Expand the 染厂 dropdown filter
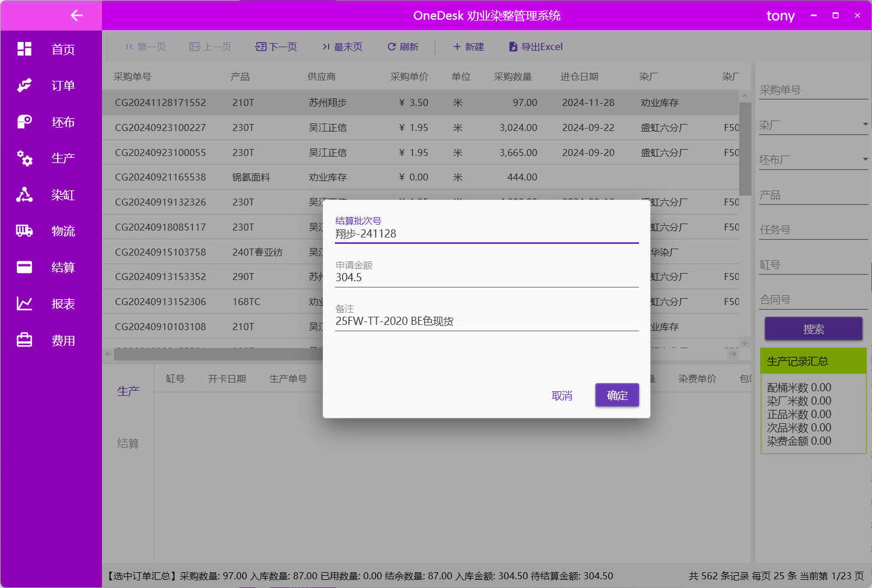 coord(865,125)
